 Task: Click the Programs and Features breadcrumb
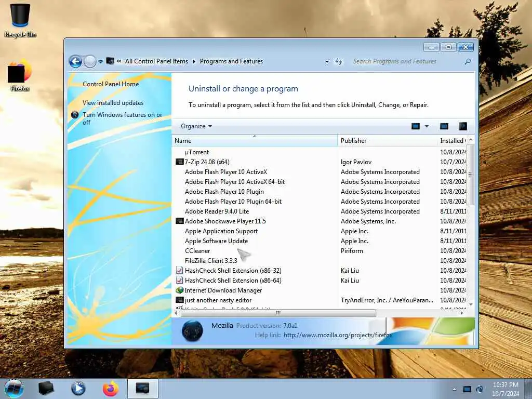(231, 61)
